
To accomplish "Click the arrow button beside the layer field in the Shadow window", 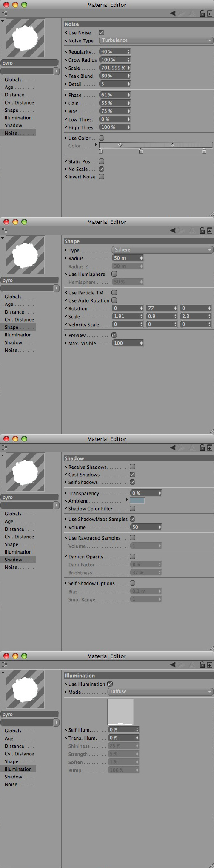I will [57, 505].
